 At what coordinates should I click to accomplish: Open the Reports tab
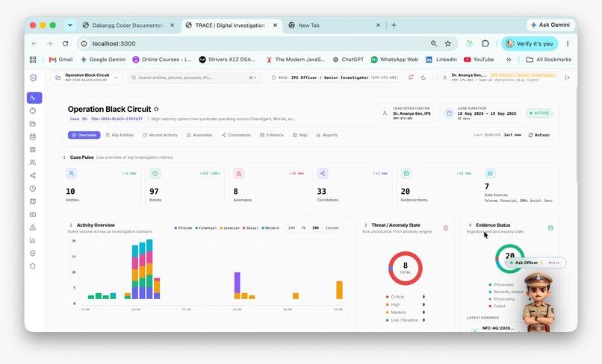[326, 135]
